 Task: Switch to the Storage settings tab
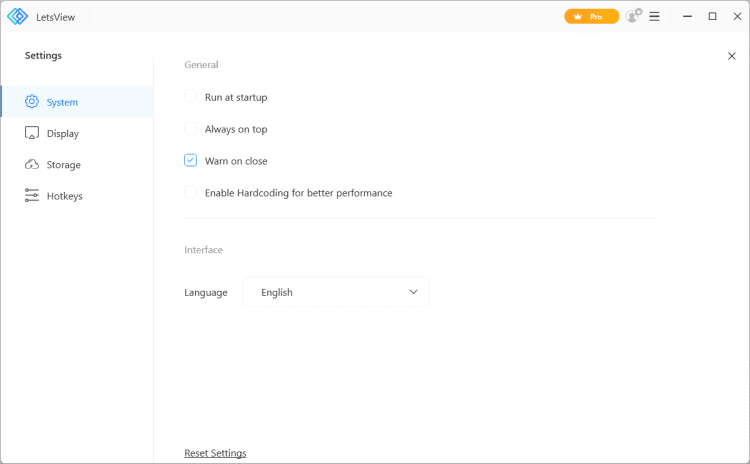point(64,165)
